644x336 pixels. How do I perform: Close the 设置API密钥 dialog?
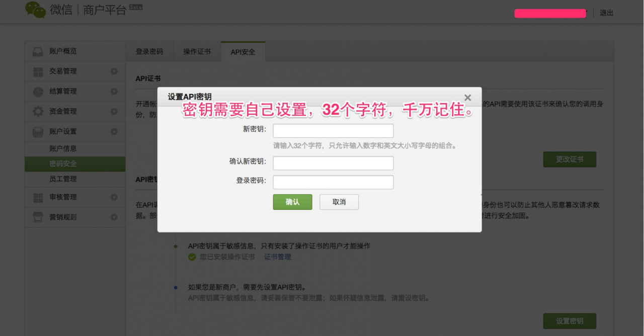467,98
